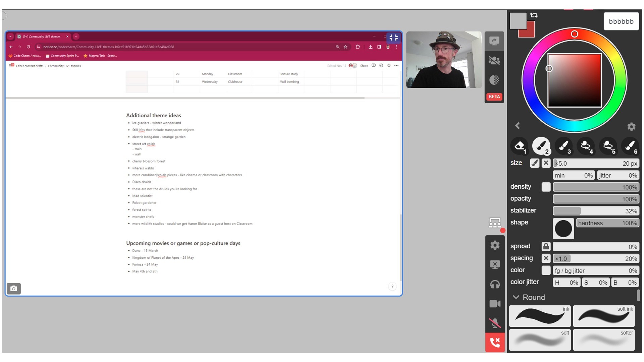Screen dimensions: 644x362
Task: Click the camera screenshot icon
Action: coord(14,289)
